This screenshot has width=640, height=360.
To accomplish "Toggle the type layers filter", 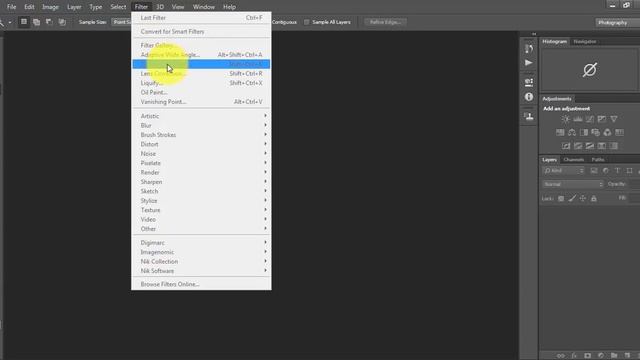I will tap(618, 171).
